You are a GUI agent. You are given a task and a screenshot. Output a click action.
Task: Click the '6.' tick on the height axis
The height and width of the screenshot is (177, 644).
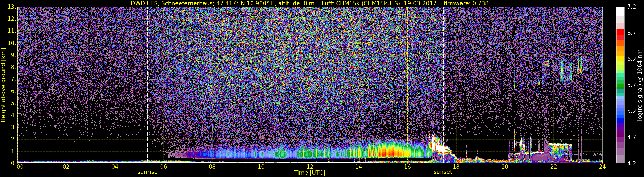tap(13, 91)
